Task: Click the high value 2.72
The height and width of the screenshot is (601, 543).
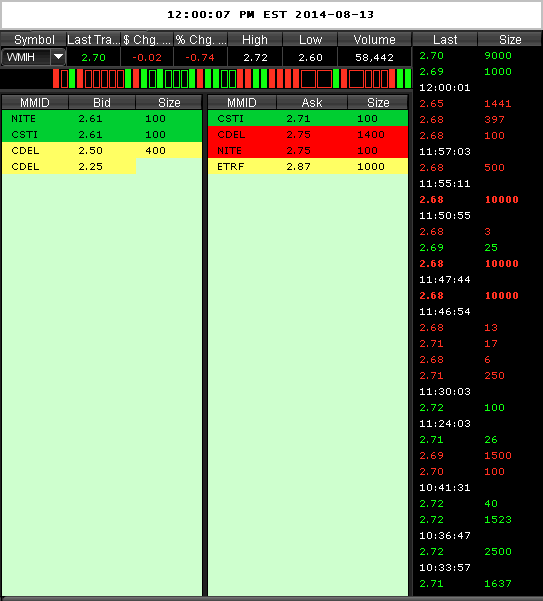Action: point(255,57)
